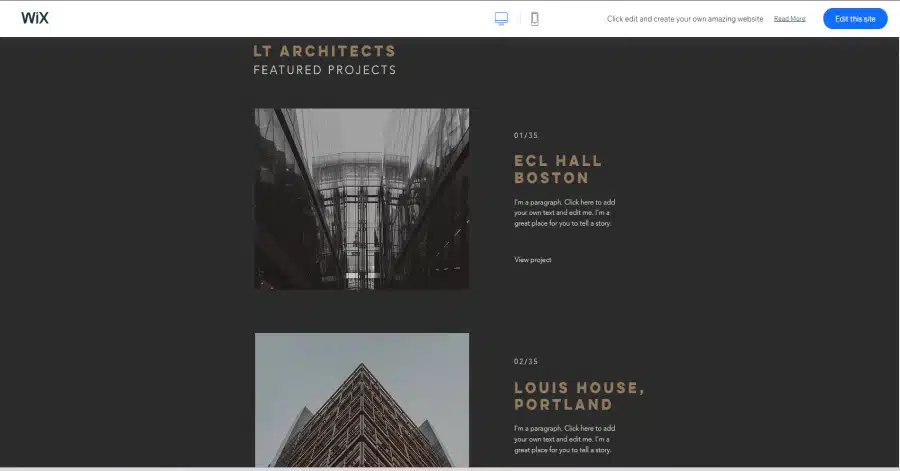Select the Featured Projects subtitle
The width and height of the screenshot is (900, 471).
[325, 70]
